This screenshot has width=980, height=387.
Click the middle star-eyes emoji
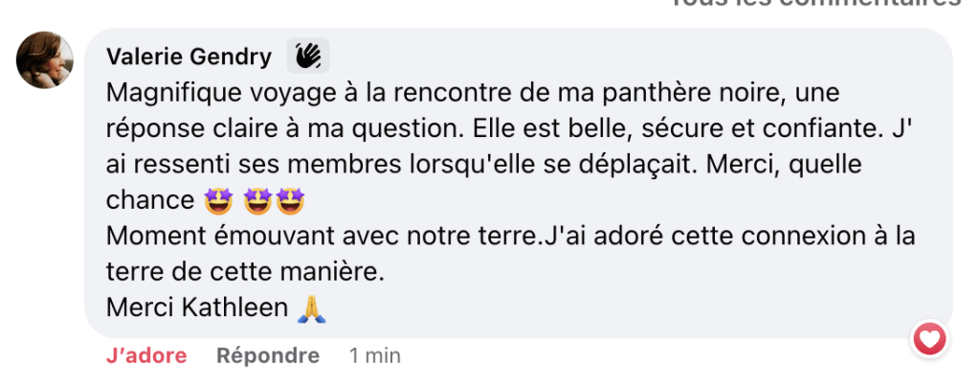click(x=258, y=201)
